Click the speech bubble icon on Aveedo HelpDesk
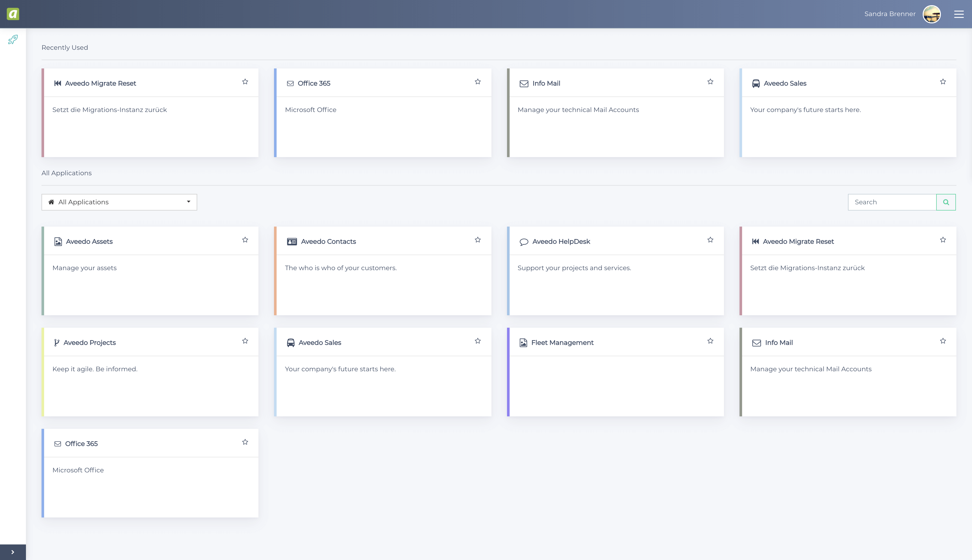This screenshot has width=972, height=560. coord(524,242)
